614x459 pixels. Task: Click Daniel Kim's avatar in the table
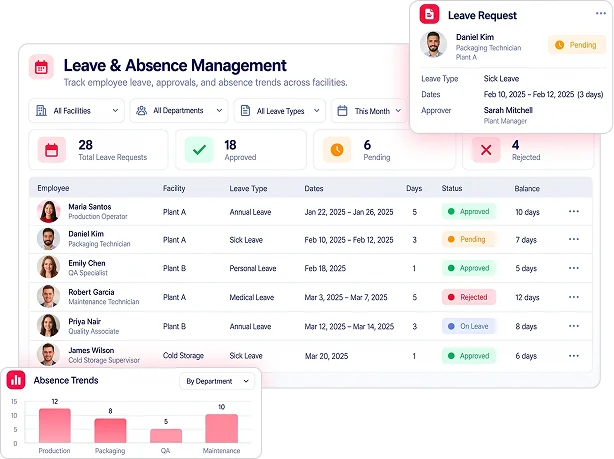(49, 239)
